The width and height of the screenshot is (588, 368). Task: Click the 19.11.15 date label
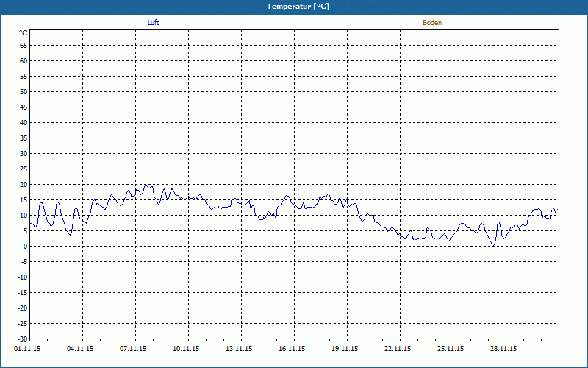[345, 349]
